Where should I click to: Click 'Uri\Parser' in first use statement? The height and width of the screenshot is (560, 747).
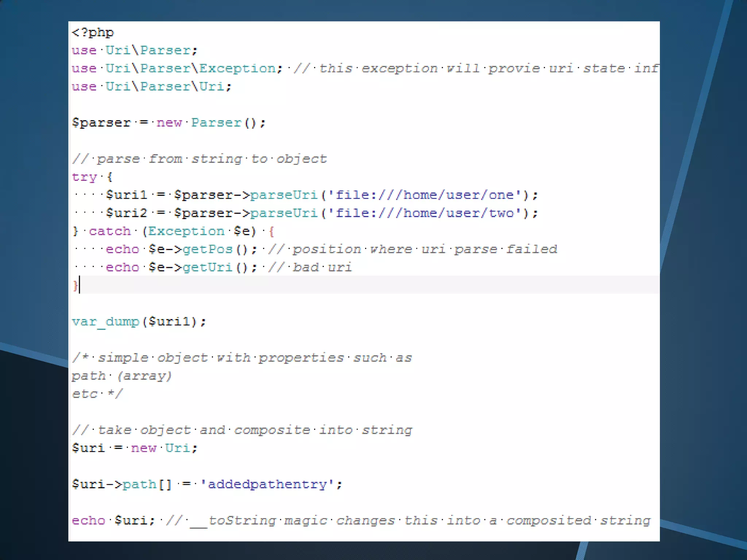148,50
